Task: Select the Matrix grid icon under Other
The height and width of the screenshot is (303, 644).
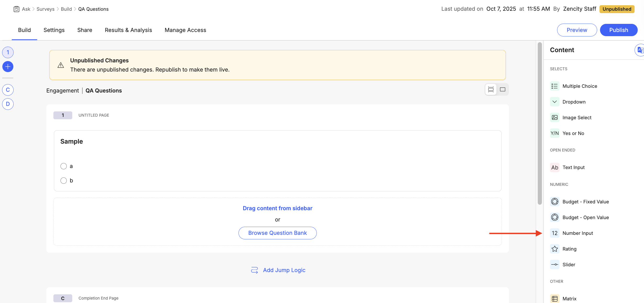Action: [x=555, y=298]
